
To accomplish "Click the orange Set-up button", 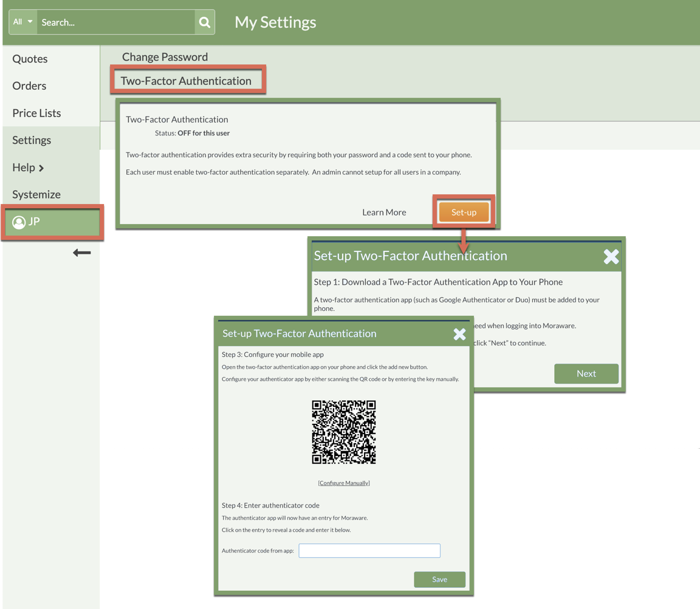I will [x=464, y=213].
